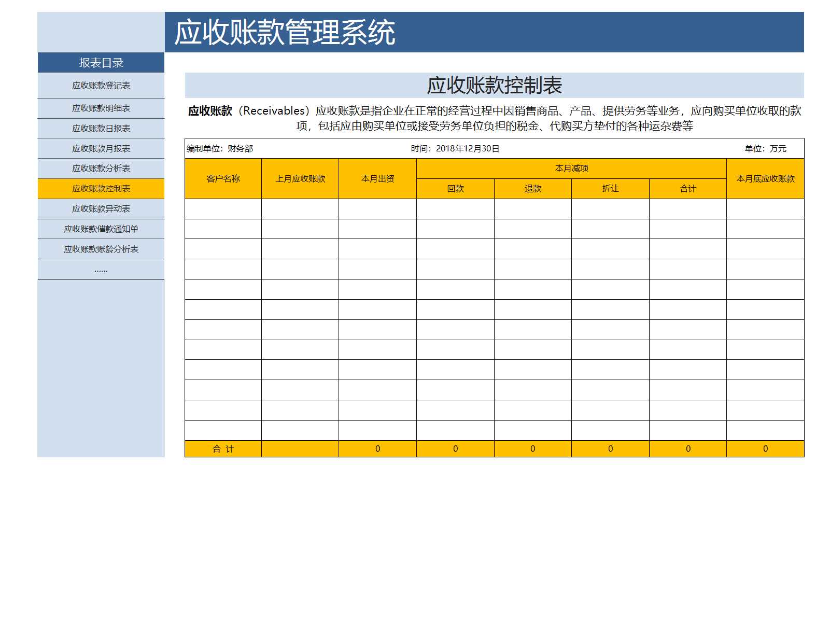Image resolution: width=816 pixels, height=644 pixels.
Task: Select highlighted 应收账款控制表 menu item
Action: point(101,189)
